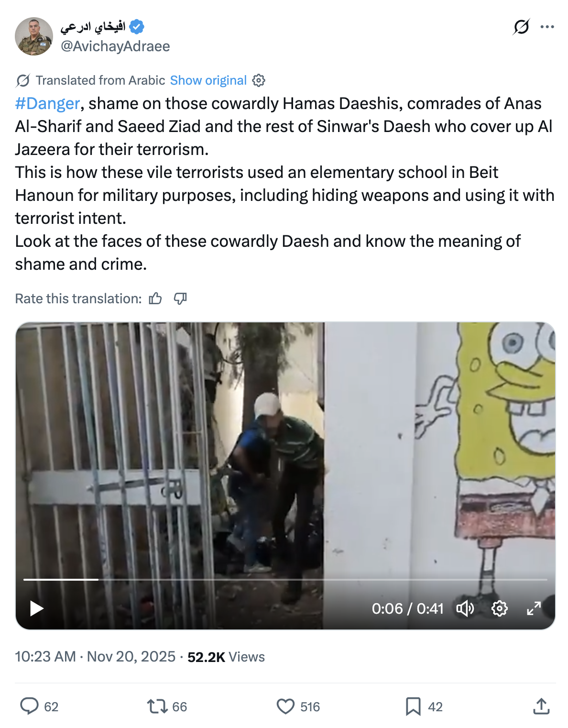Seek on the video progress bar
568x728 pixels.
pyautogui.click(x=285, y=580)
